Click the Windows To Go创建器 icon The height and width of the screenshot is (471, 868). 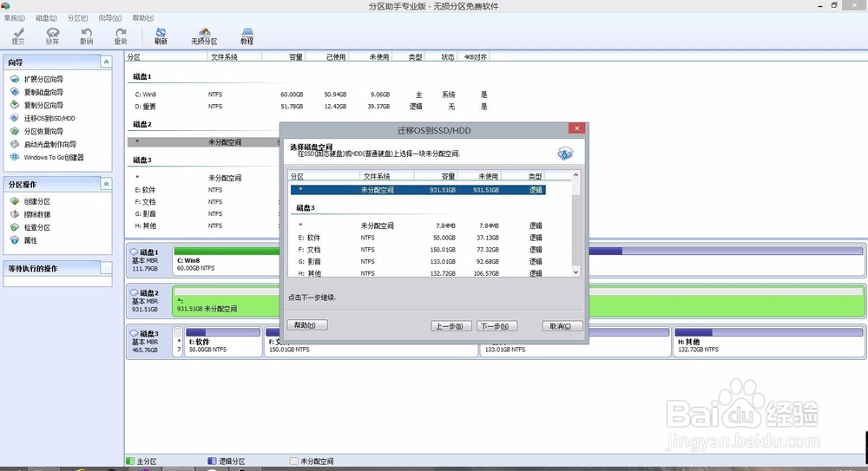click(x=15, y=157)
